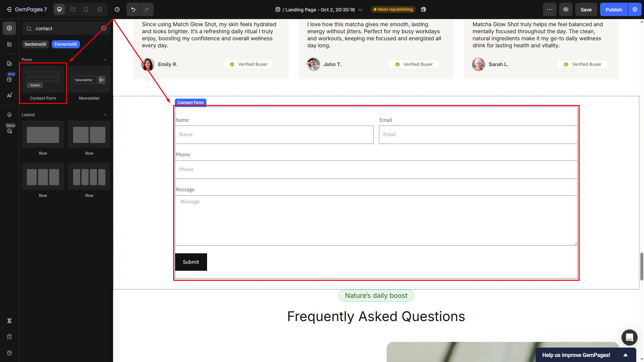Open the live chat bubble
644x362 pixels.
pos(629,337)
